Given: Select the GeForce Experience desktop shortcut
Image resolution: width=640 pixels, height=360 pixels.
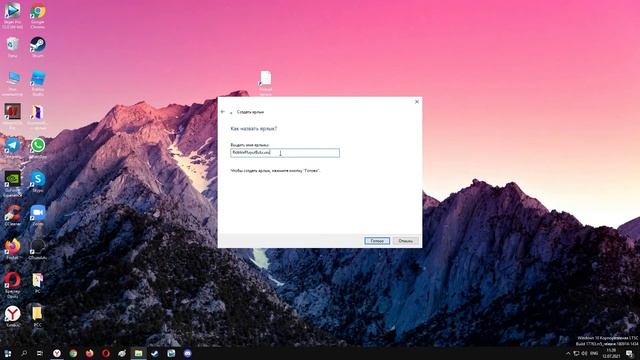Looking at the screenshot, I should click(x=13, y=184).
